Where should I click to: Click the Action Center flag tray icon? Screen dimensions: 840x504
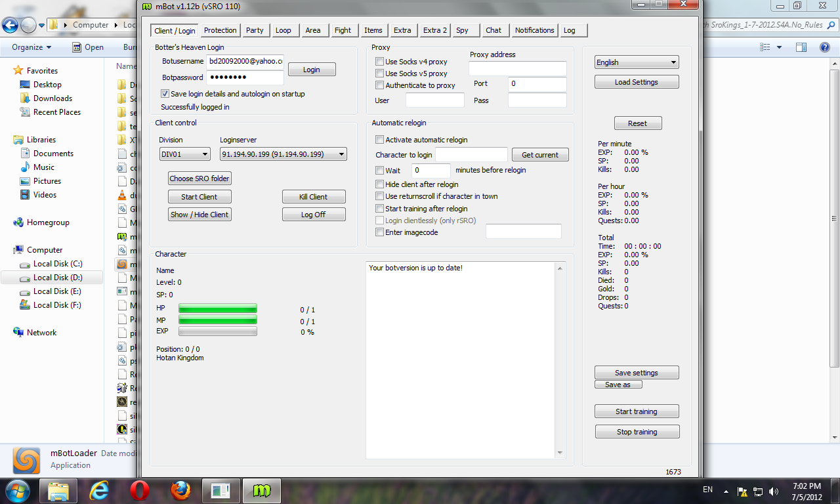point(742,491)
